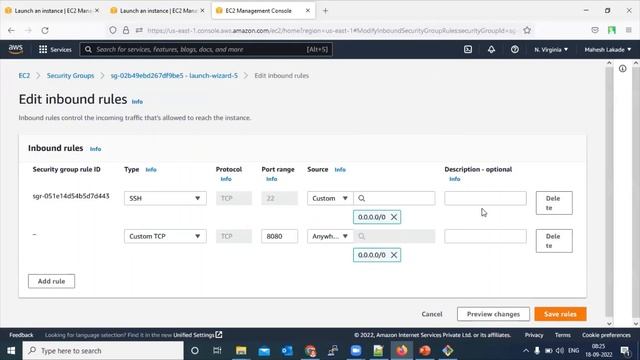Click the AWS logo home icon

[x=16, y=49]
